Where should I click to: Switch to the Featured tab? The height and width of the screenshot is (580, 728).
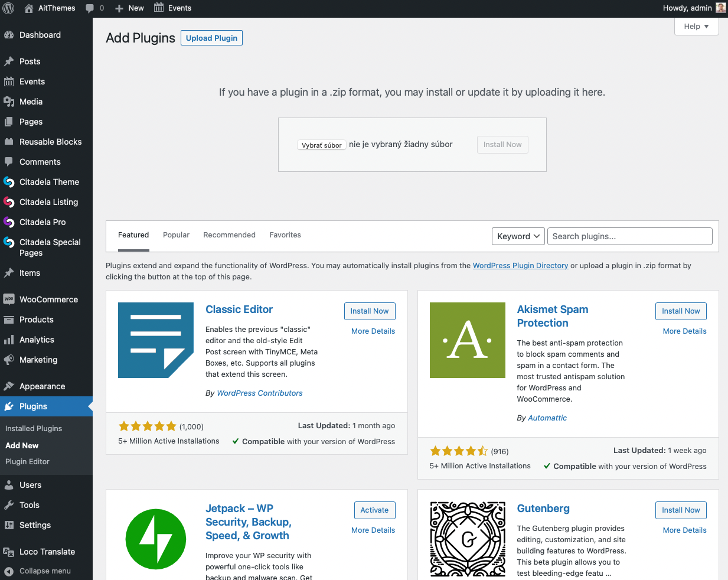(x=133, y=235)
